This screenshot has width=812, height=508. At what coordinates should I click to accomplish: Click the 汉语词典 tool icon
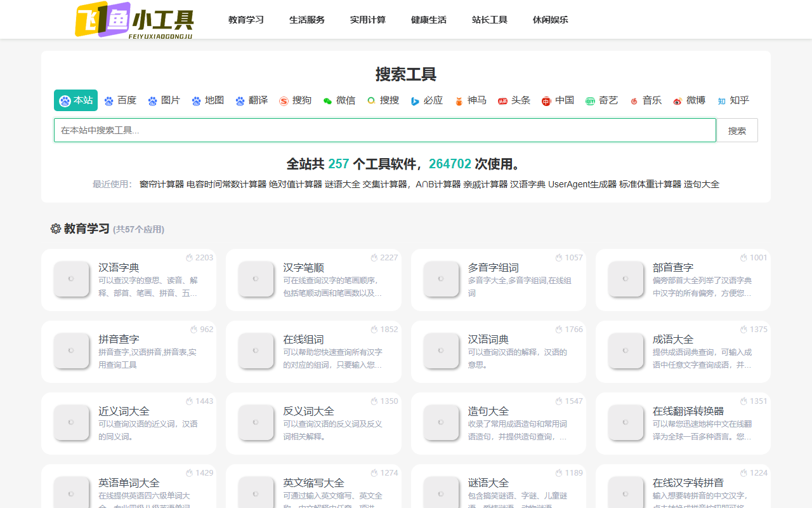coord(441,351)
